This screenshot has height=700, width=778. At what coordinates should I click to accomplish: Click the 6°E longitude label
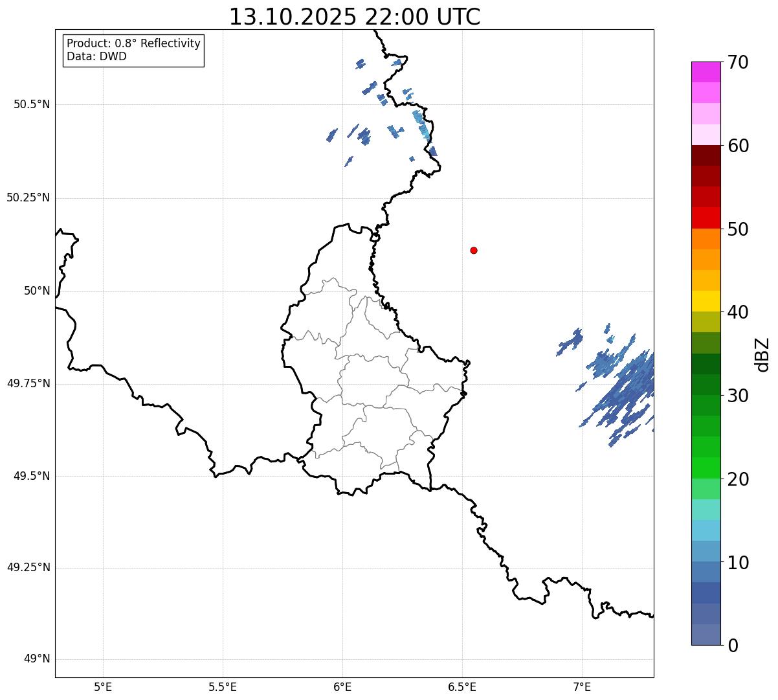pos(342,686)
